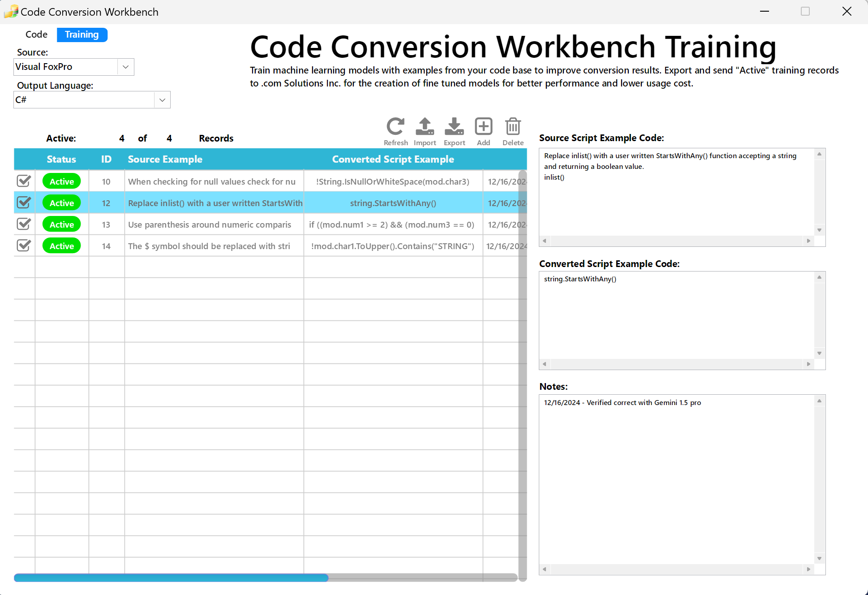
Task: Toggle the Active status on record 12
Action: click(x=61, y=203)
